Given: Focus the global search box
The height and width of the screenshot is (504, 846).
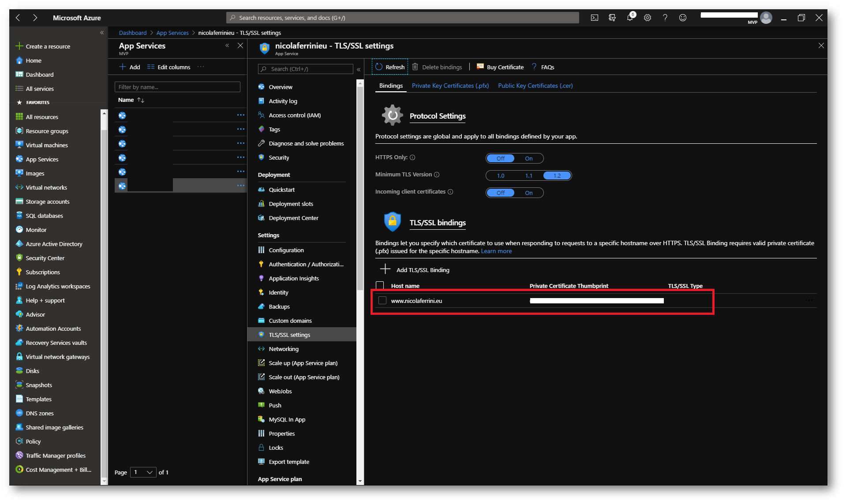Looking at the screenshot, I should pyautogui.click(x=403, y=18).
